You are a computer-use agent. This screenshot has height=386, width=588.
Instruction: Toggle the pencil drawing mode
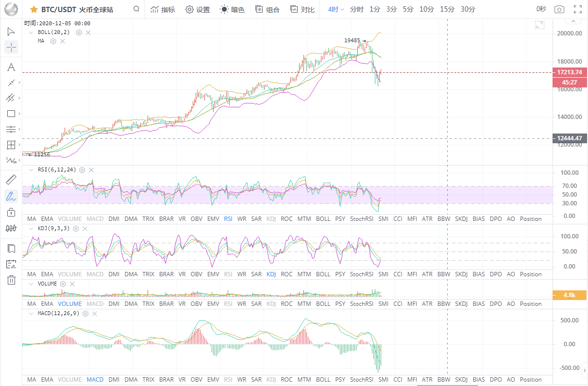(11, 196)
